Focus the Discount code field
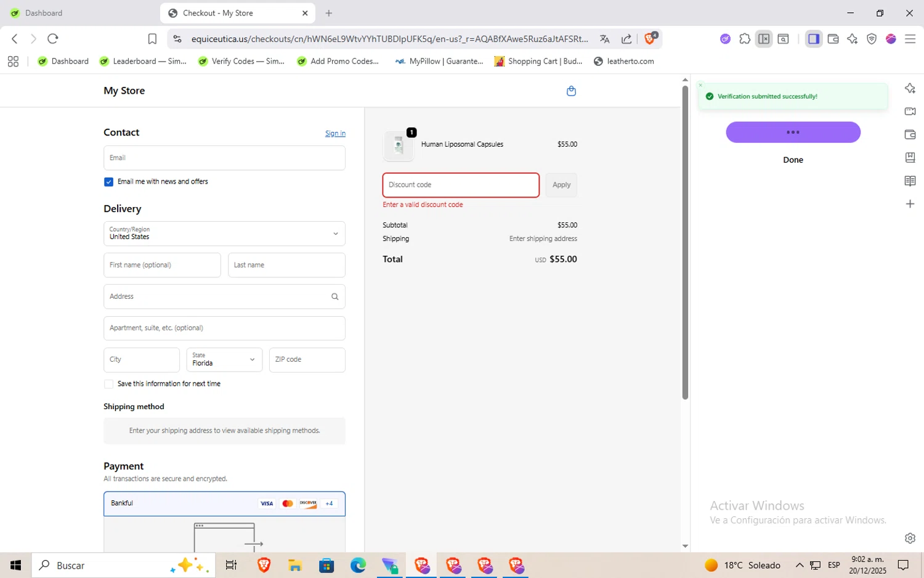 461,185
